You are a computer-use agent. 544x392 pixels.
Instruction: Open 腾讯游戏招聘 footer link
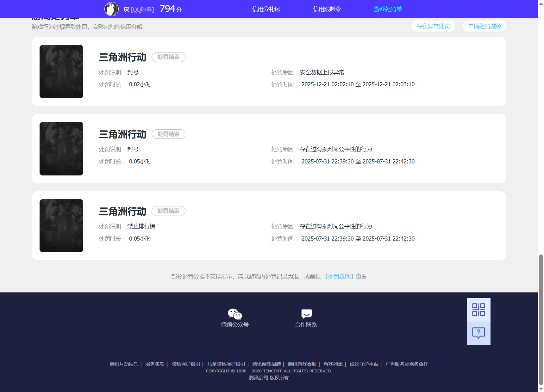pyautogui.click(x=266, y=364)
